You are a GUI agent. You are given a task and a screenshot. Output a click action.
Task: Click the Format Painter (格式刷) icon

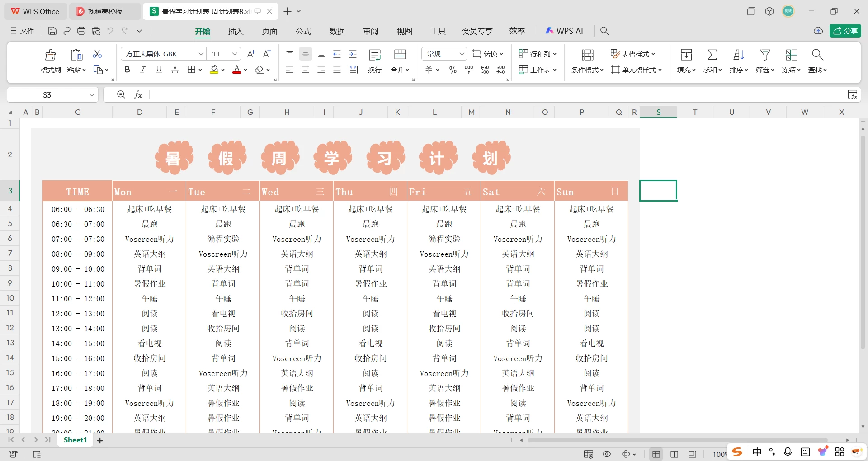pos(50,55)
